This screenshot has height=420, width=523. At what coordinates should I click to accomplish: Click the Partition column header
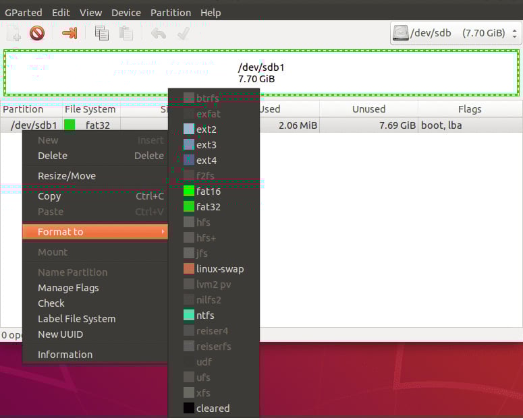coord(31,109)
